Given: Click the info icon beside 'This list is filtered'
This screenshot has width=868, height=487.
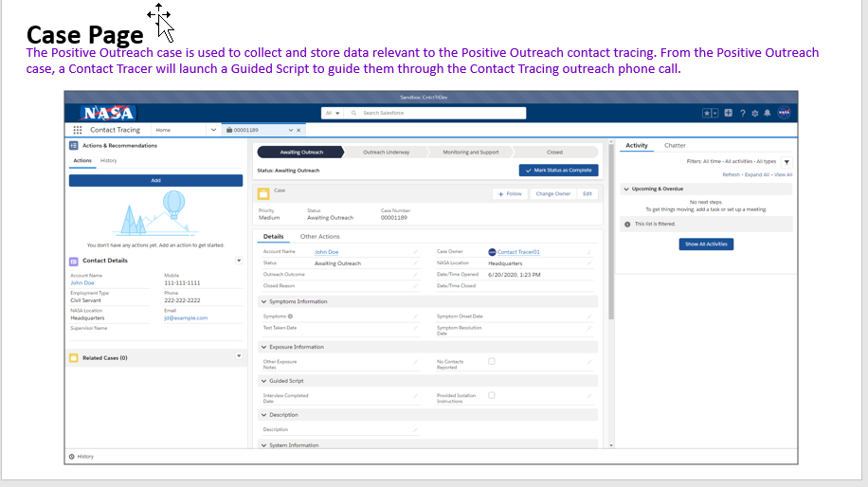Looking at the screenshot, I should pyautogui.click(x=627, y=225).
